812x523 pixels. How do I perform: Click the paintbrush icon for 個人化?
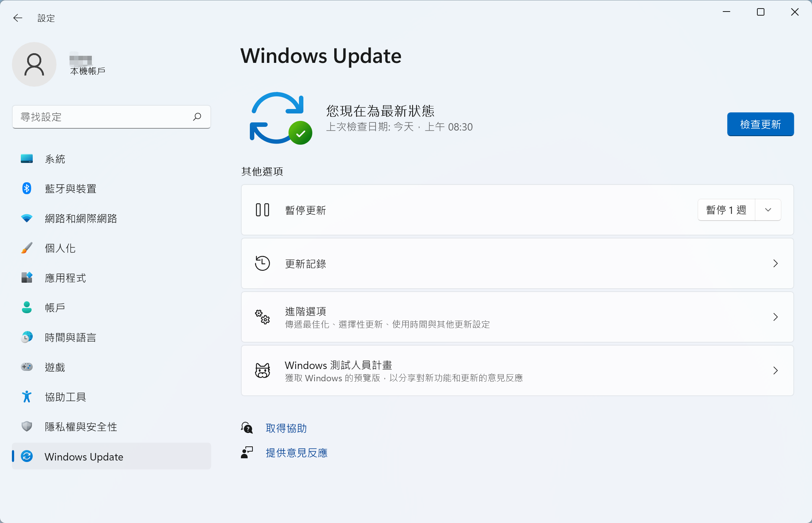(27, 248)
